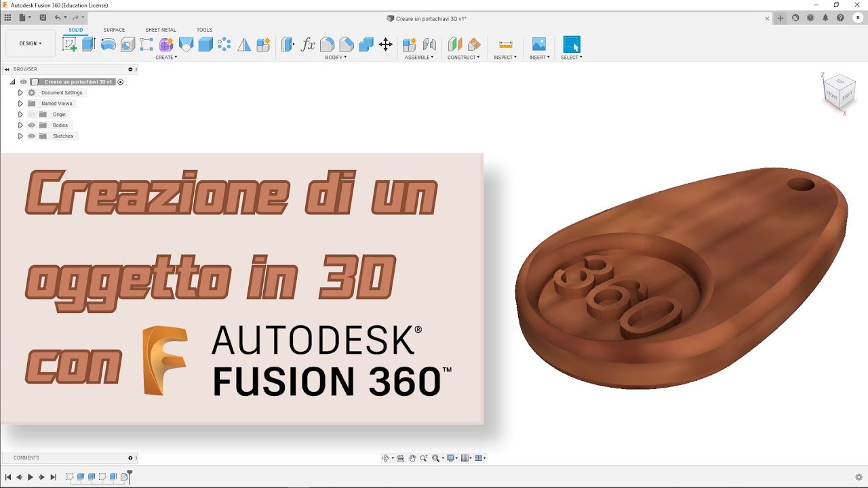
Task: Open Change Parameters (fx) tool
Action: (x=308, y=45)
